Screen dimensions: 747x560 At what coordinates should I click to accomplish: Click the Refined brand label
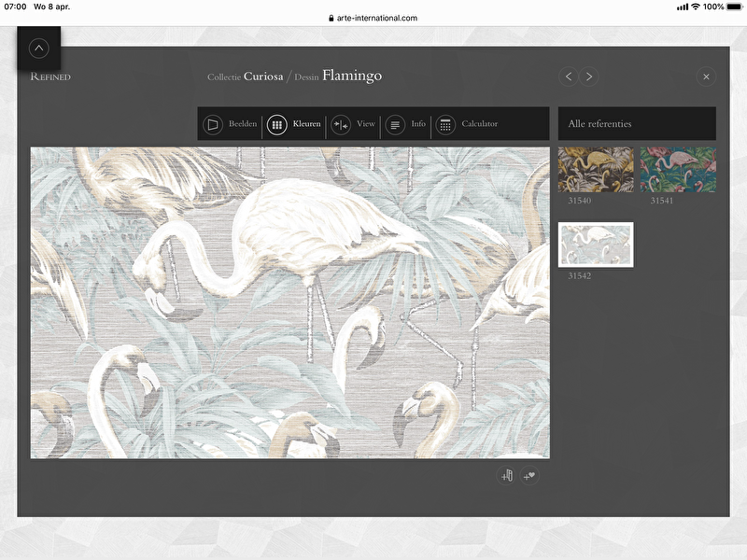[50, 77]
